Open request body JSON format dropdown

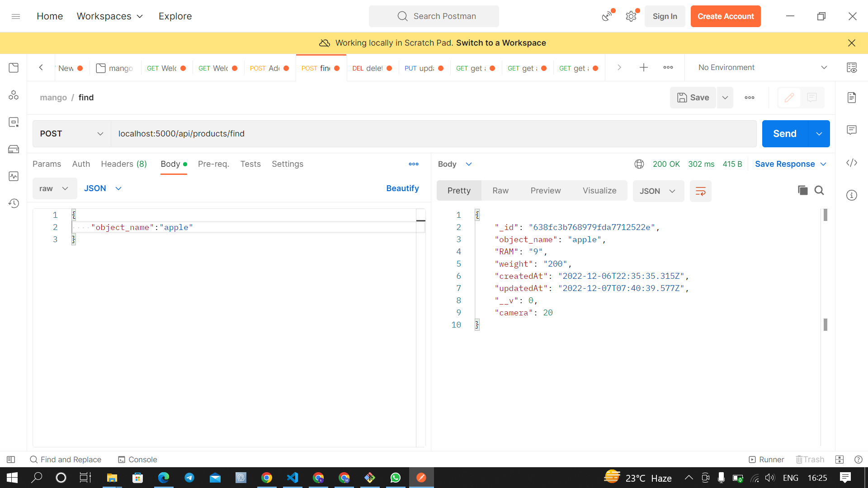tap(103, 188)
